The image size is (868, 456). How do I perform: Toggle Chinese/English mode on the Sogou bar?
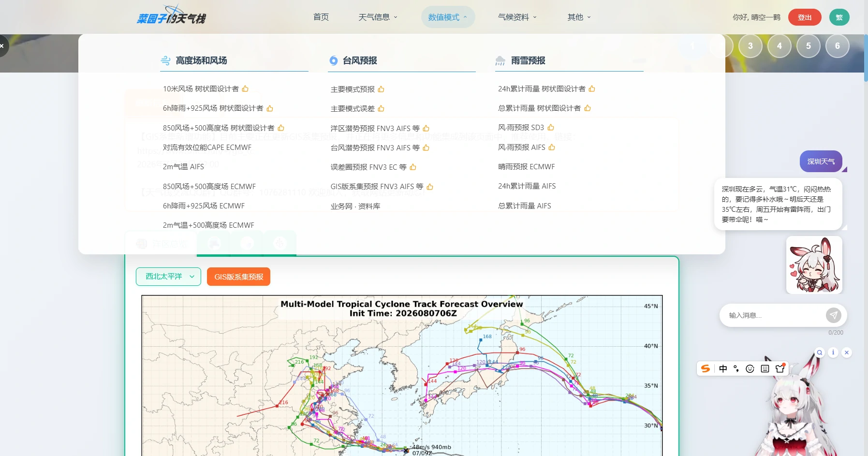723,368
